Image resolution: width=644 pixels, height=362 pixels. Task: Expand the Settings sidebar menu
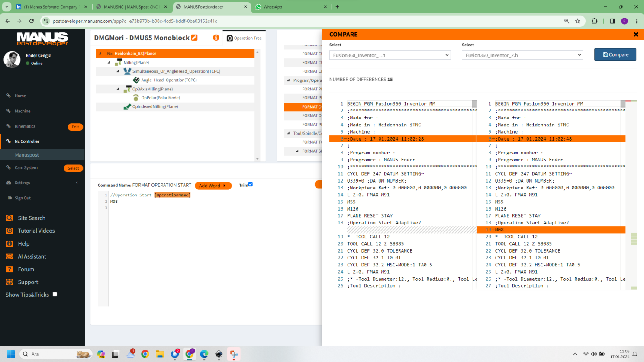42,183
